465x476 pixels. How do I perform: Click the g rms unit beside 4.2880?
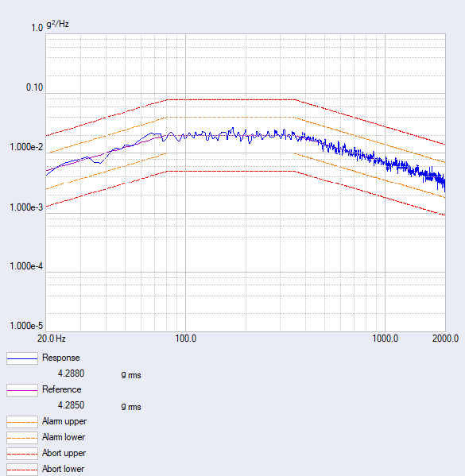pyautogui.click(x=131, y=375)
